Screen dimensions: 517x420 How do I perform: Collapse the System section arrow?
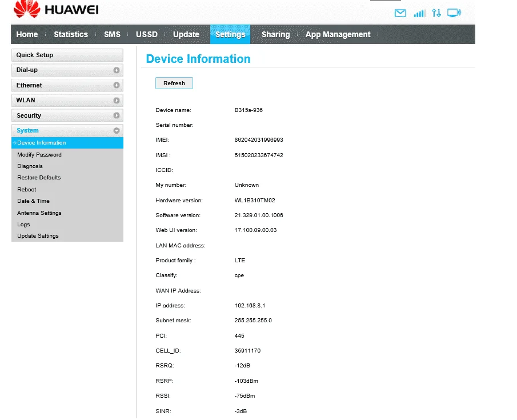117,131
